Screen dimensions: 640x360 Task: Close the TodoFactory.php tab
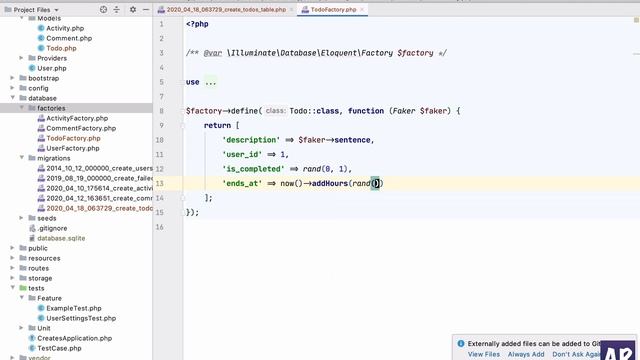click(362, 9)
